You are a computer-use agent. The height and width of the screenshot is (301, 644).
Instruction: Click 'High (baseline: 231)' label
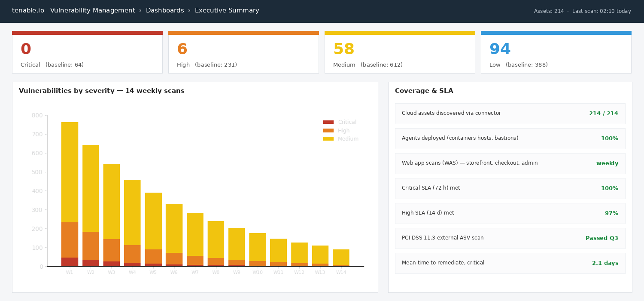coord(207,65)
